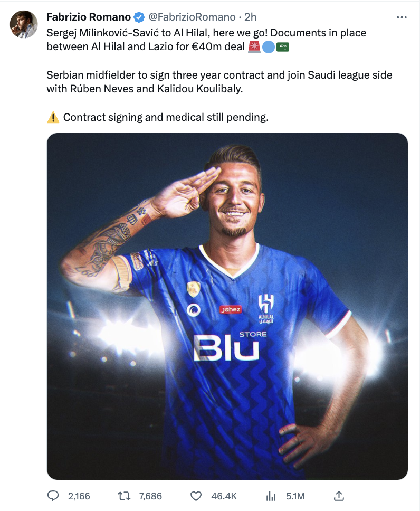Open Fabrizio Romano display name link
The image size is (420, 511).
(x=89, y=17)
